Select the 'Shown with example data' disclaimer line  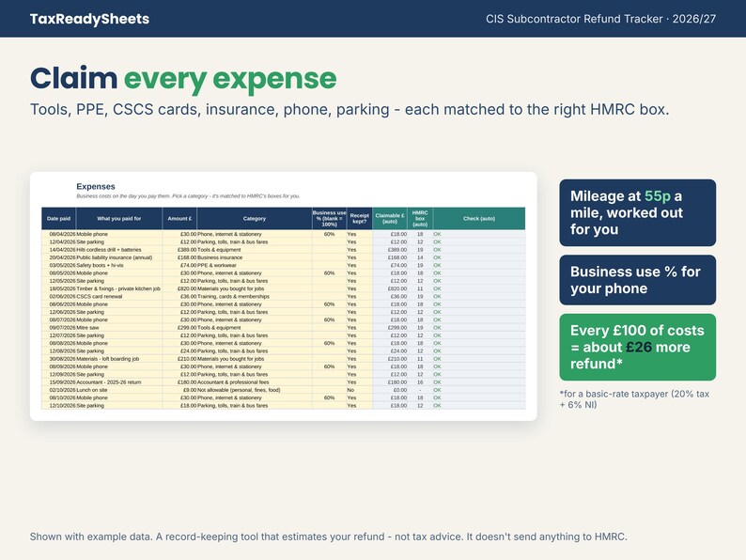328,537
